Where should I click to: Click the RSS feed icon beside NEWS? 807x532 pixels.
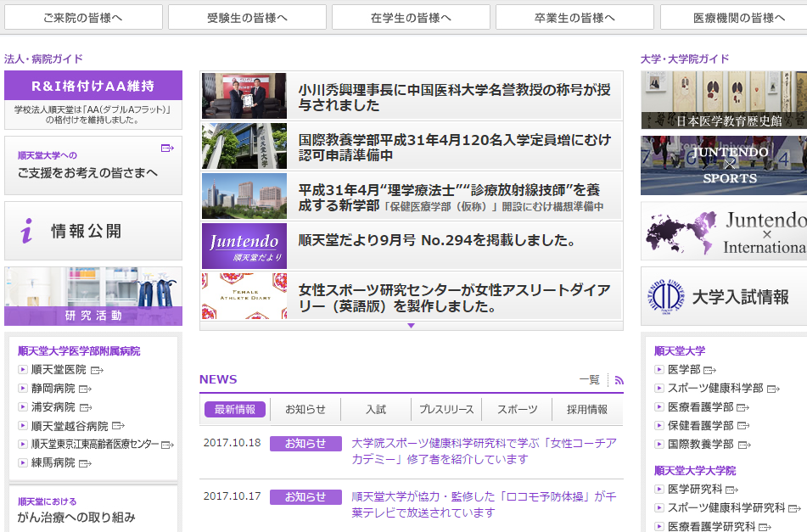(x=619, y=381)
